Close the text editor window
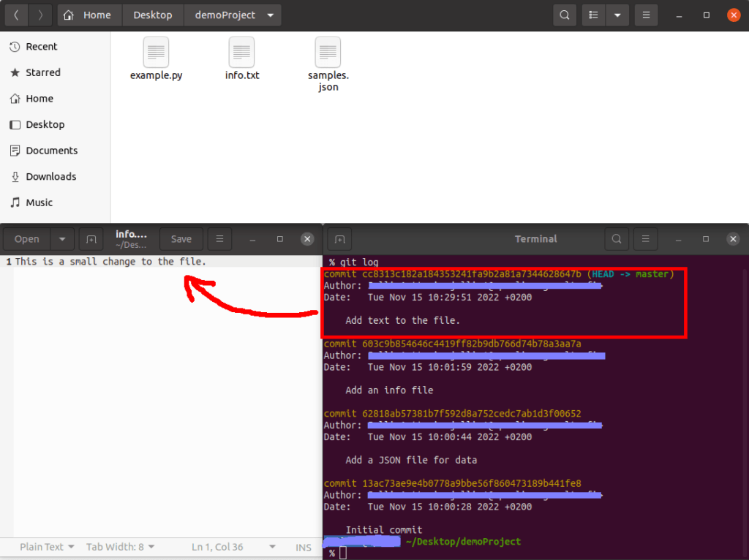Viewport: 749px width, 560px height. point(307,239)
